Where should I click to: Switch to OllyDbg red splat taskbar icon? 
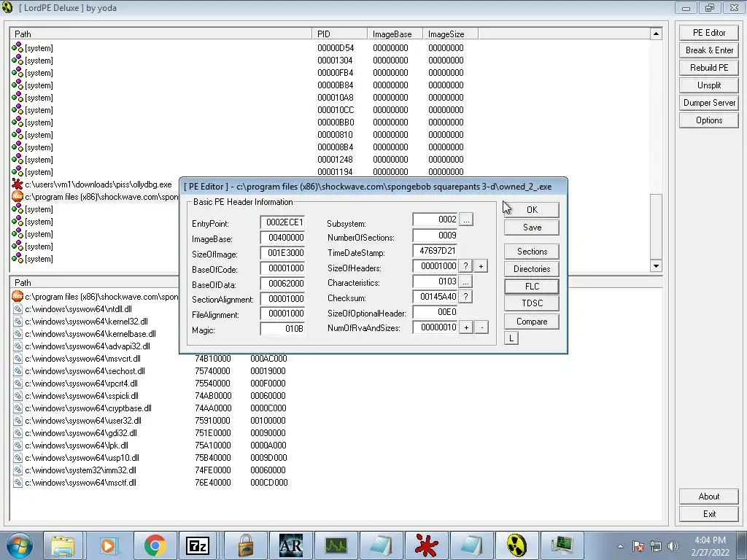426,545
